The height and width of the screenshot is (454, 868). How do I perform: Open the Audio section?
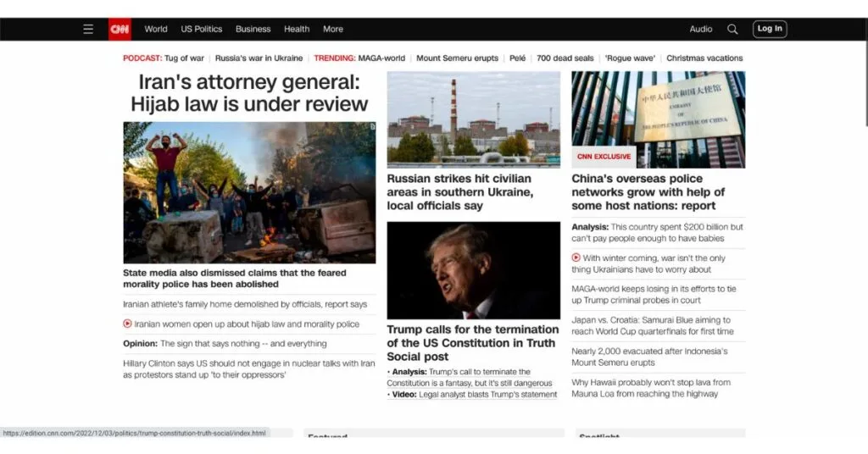(x=701, y=29)
